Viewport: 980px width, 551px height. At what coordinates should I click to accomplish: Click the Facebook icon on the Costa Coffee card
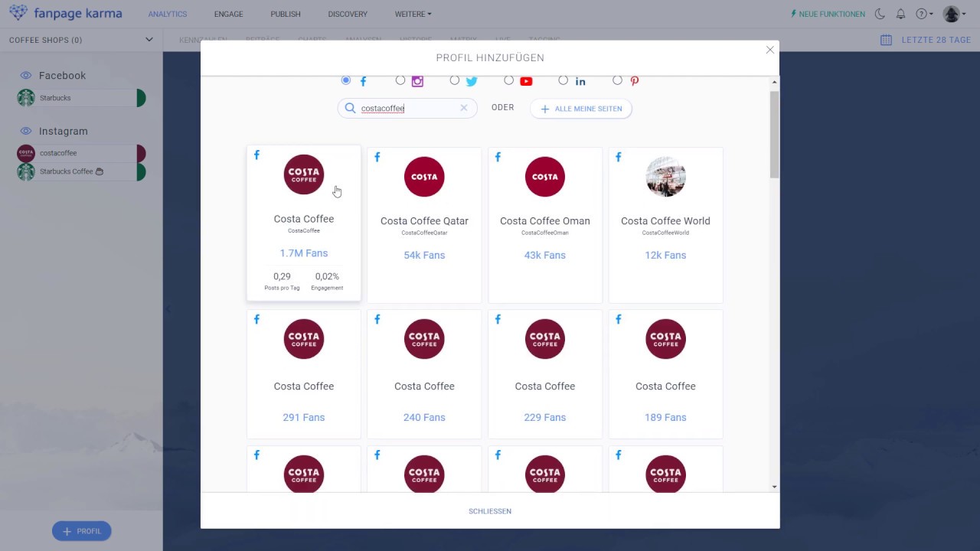pos(256,155)
